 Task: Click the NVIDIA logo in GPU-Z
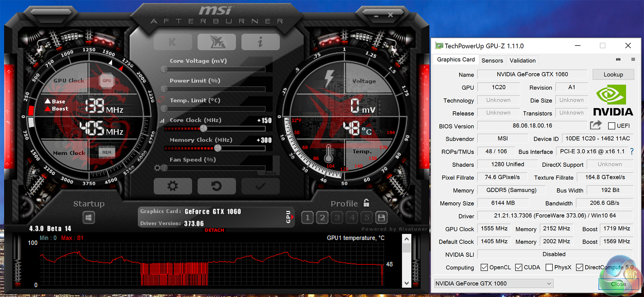(613, 101)
